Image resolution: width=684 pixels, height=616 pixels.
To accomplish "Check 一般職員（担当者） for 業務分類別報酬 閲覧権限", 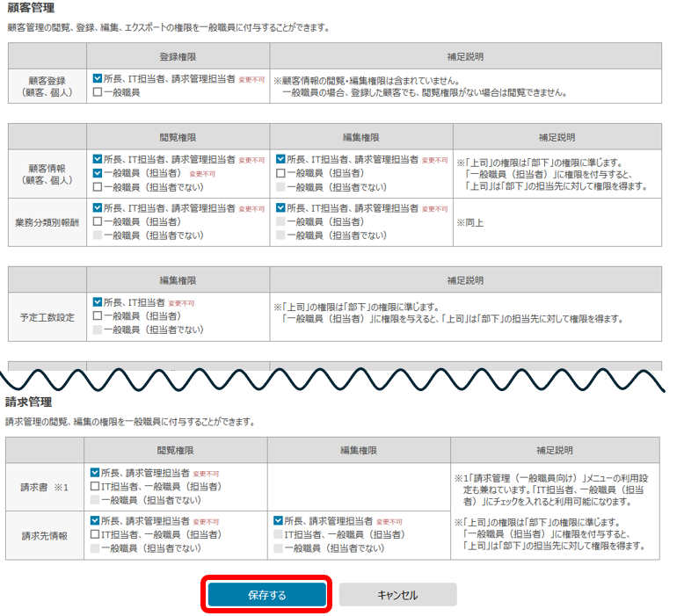I will click(98, 221).
